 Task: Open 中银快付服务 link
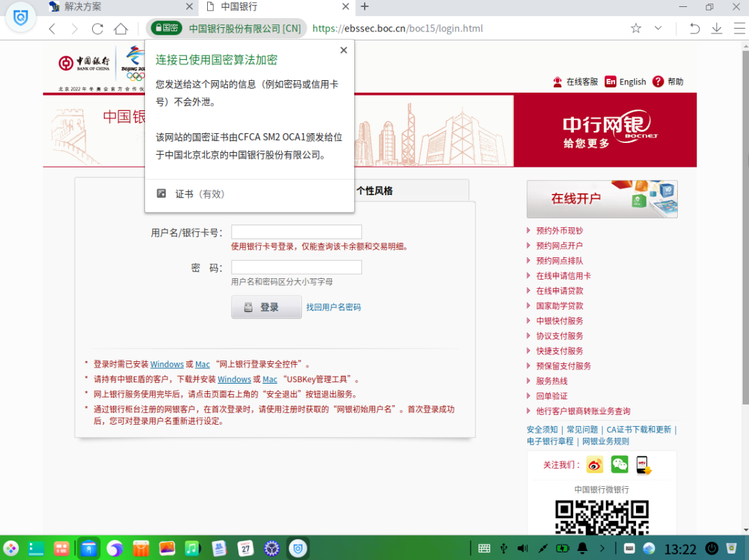coord(559,321)
